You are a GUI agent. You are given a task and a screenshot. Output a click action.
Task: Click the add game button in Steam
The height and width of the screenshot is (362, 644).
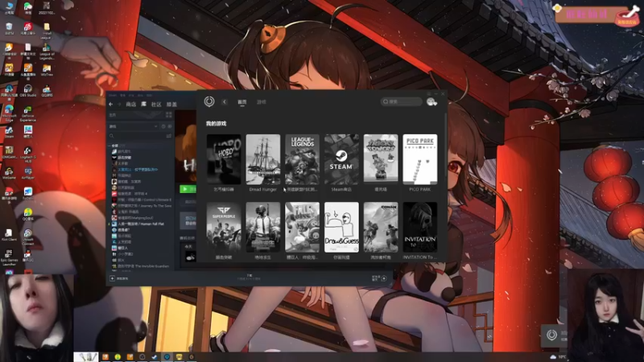[x=119, y=278]
